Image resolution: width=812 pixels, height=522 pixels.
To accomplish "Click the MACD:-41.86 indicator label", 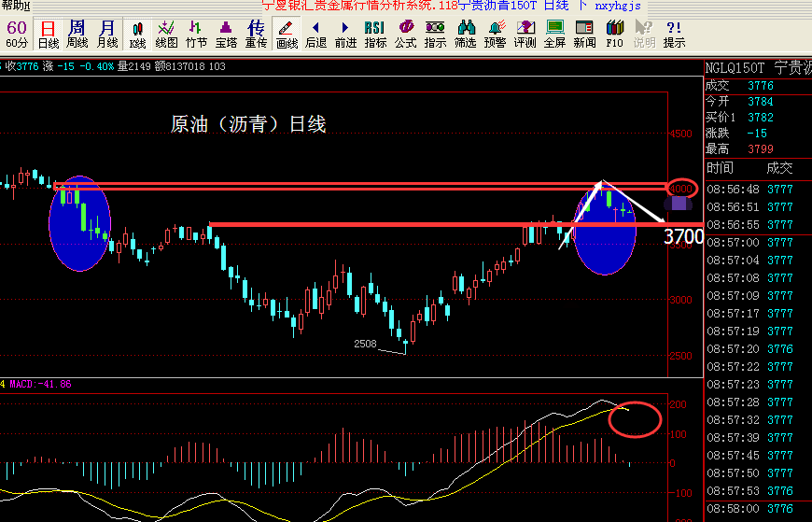I will 40,384.
